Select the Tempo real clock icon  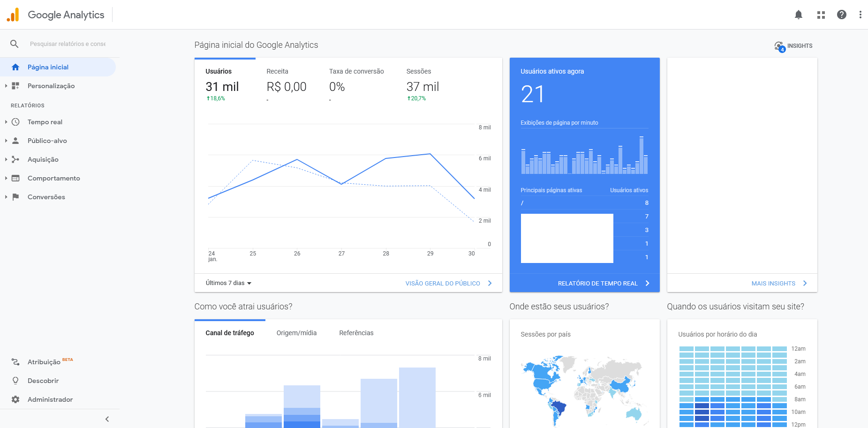click(x=15, y=122)
